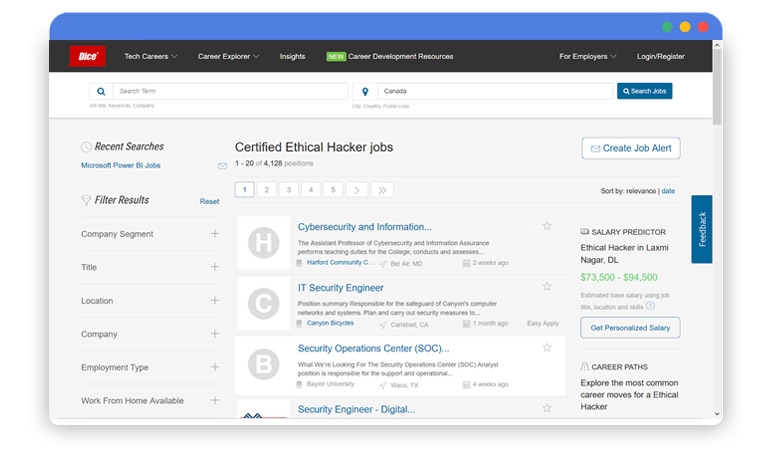762x450 pixels.
Task: Expand the Company Segment filter
Action: [214, 234]
